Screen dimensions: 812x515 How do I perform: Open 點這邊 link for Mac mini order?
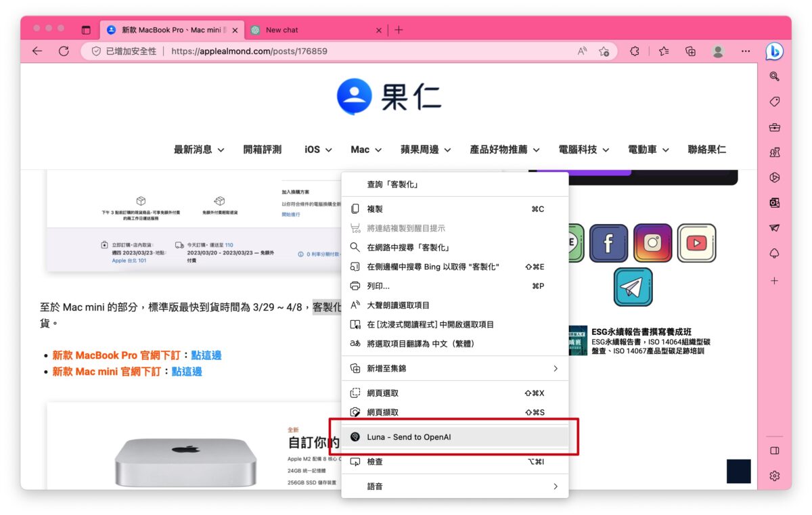[x=187, y=372]
